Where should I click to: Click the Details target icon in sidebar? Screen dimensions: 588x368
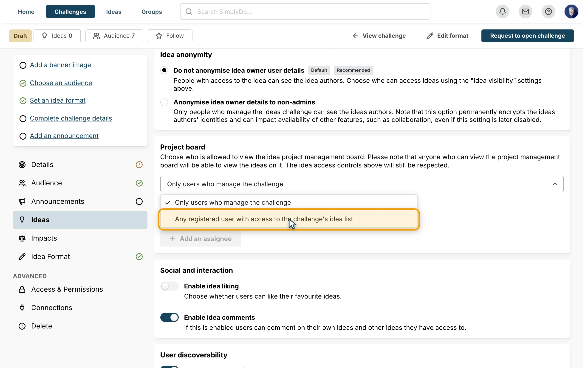click(22, 165)
